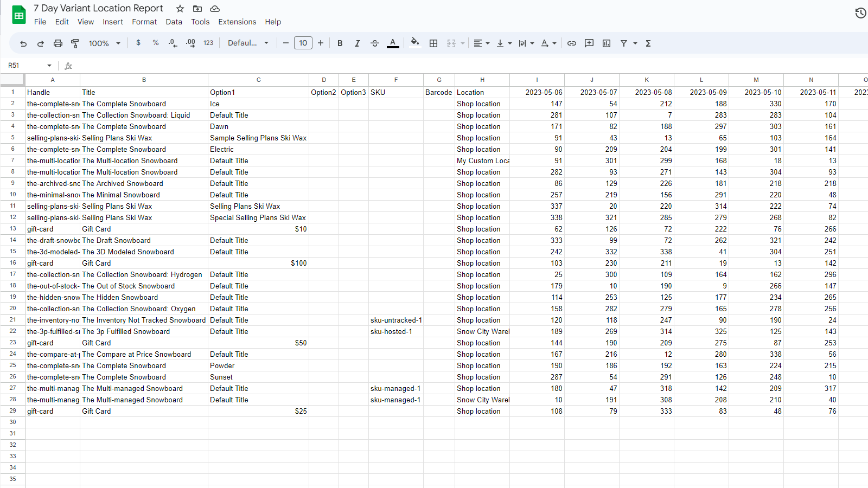Select cell 'Special Selling Plans Ski Wax'
The width and height of the screenshot is (868, 488).
click(258, 217)
